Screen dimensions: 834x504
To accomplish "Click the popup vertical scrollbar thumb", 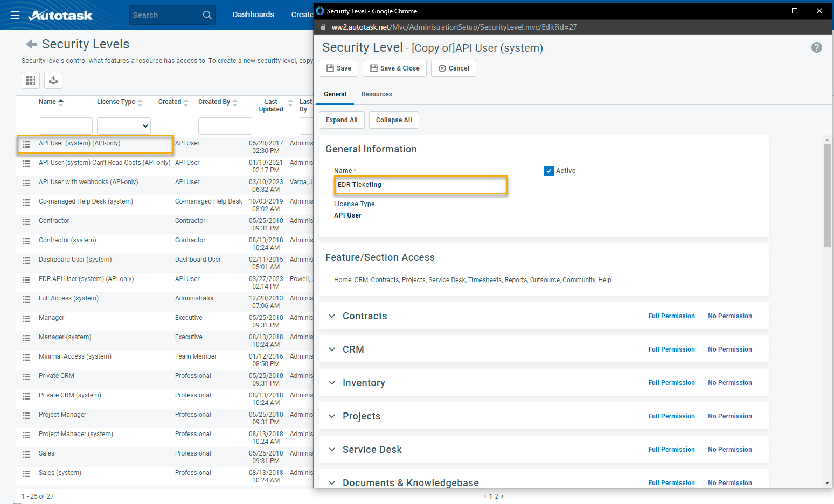I will pyautogui.click(x=827, y=195).
